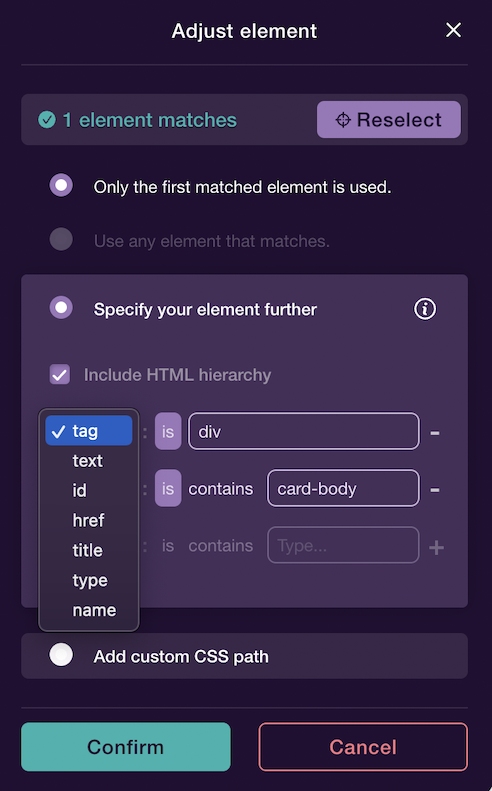Viewport: 492px width, 791px height.
Task: Select 'Add custom CSS path' radio
Action: pyautogui.click(x=61, y=655)
